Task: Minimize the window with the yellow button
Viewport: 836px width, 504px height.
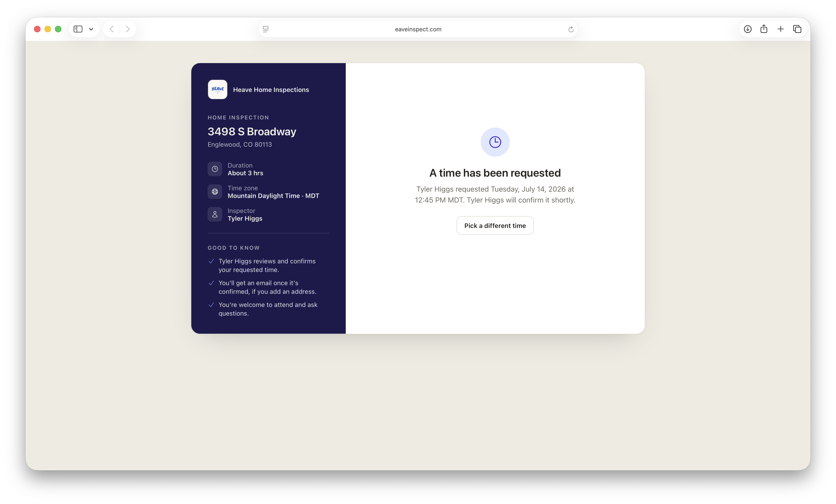Action: 48,29
